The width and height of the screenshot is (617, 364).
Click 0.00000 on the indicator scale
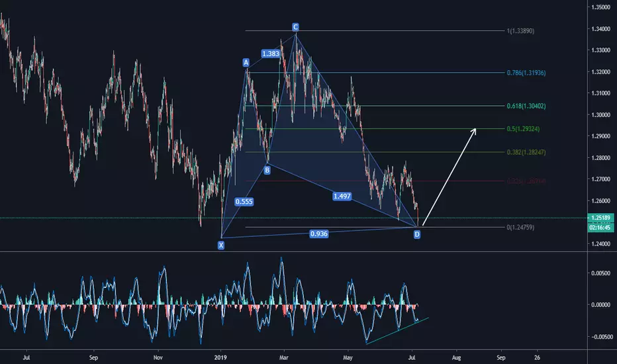(x=602, y=304)
